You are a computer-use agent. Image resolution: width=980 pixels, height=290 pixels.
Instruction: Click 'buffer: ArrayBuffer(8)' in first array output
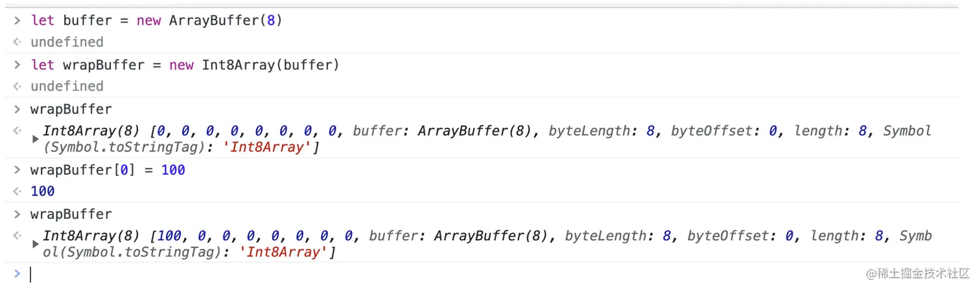click(x=446, y=131)
